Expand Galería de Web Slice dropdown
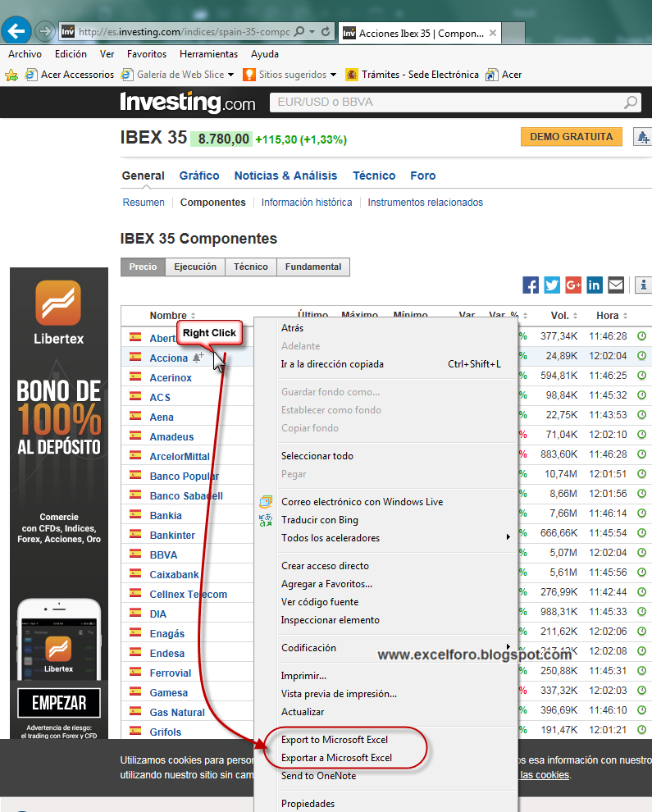The image size is (652, 812). click(x=231, y=75)
